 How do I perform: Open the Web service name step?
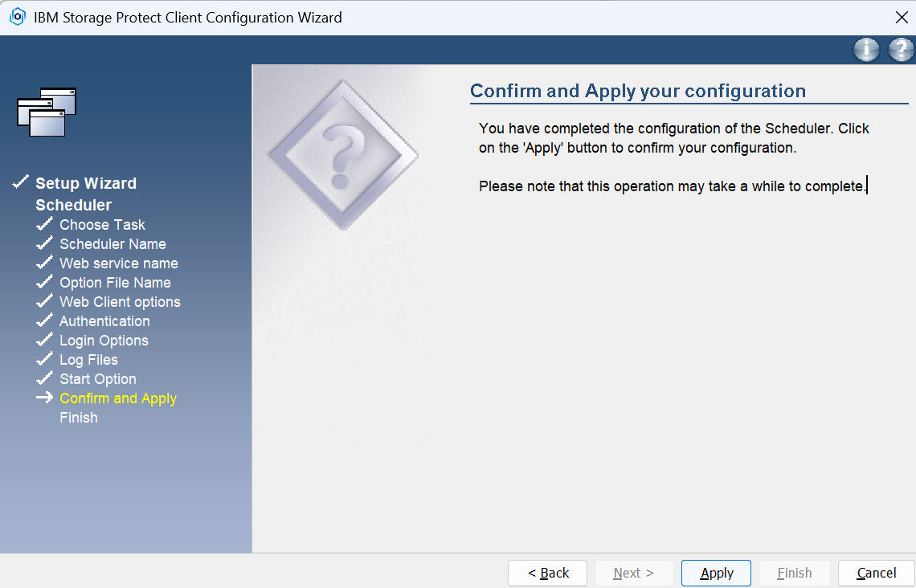[x=119, y=263]
